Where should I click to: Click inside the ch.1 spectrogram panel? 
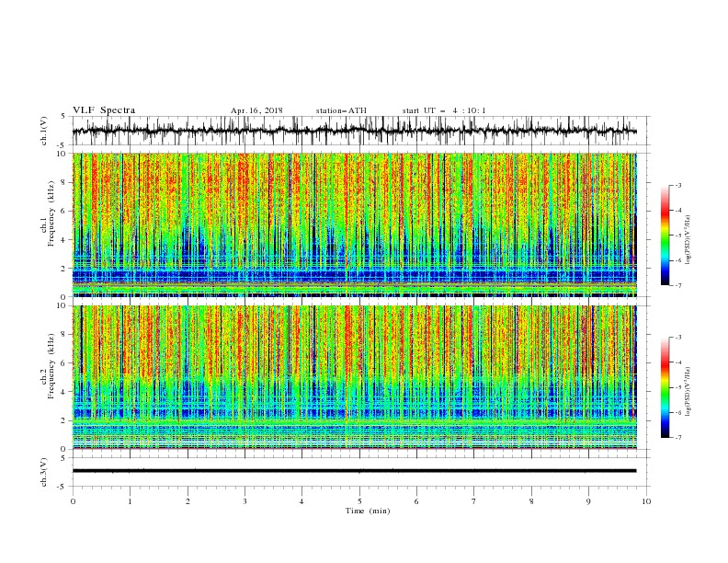354,224
